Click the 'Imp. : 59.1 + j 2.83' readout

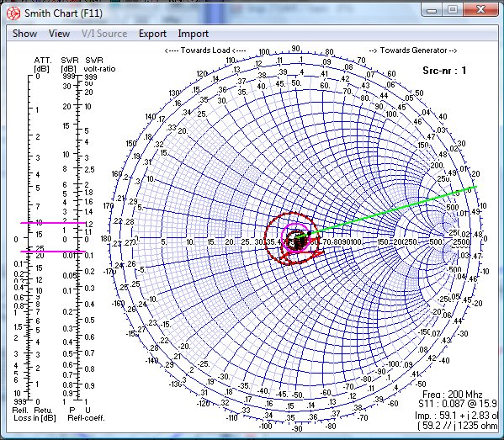[456, 416]
